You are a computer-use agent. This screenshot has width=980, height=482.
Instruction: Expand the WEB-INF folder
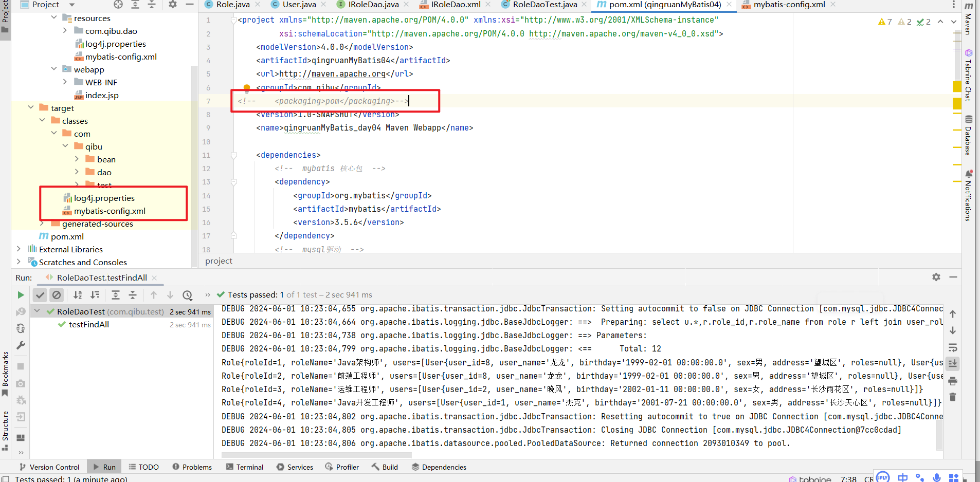[65, 82]
